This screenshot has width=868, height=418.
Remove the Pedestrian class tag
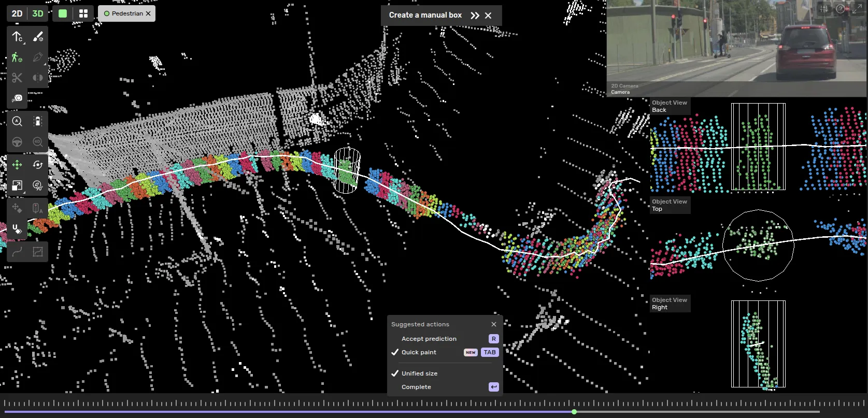click(148, 13)
